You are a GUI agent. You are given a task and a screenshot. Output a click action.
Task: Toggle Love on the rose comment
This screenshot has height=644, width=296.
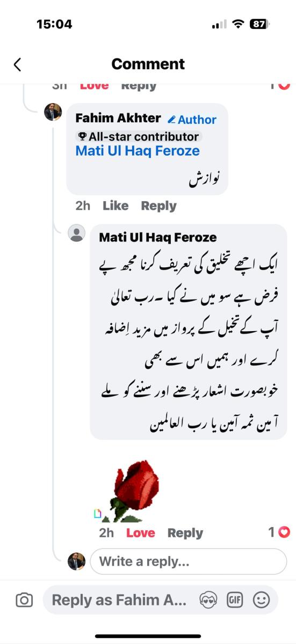point(140,533)
